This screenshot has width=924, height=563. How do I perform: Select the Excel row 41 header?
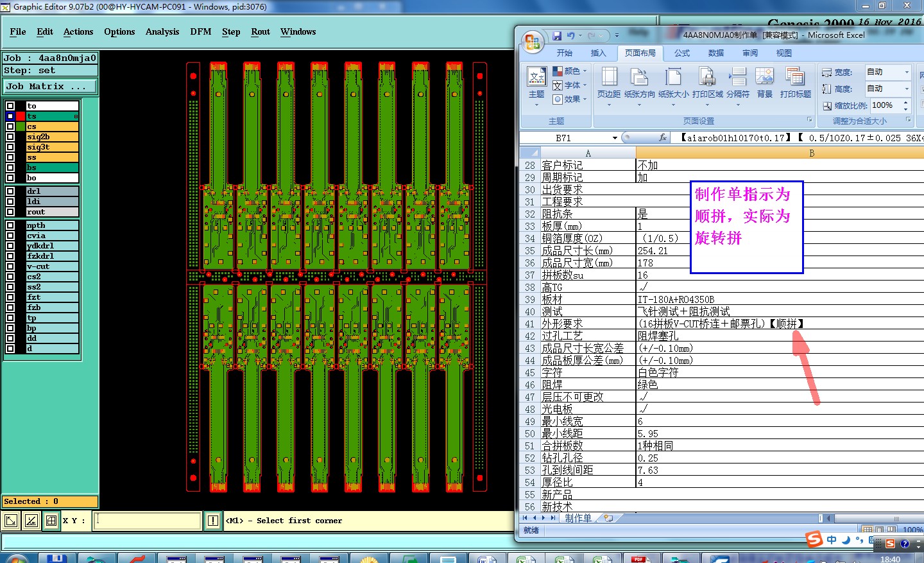[x=529, y=324]
